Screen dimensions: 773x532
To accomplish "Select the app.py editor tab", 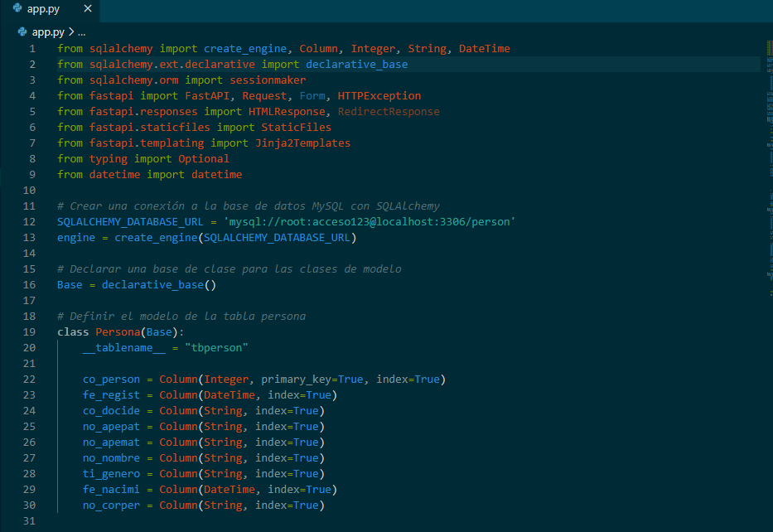I will [43, 10].
